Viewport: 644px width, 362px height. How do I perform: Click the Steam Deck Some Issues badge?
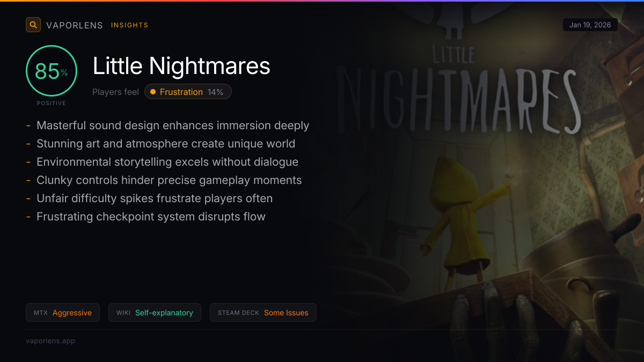point(263,313)
